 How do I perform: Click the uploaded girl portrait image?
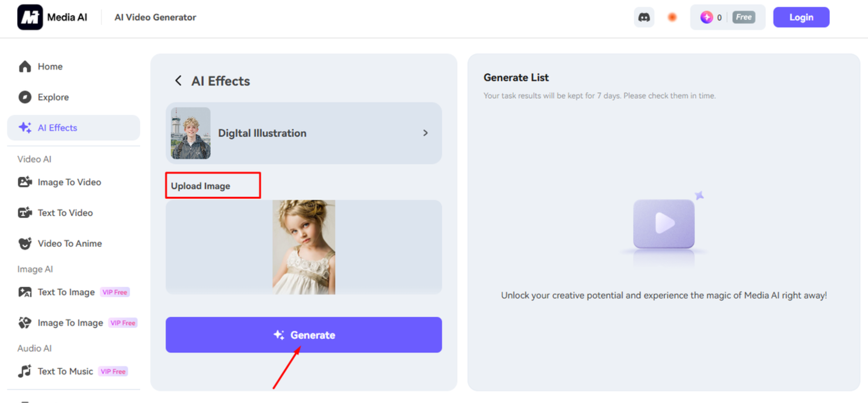point(304,247)
